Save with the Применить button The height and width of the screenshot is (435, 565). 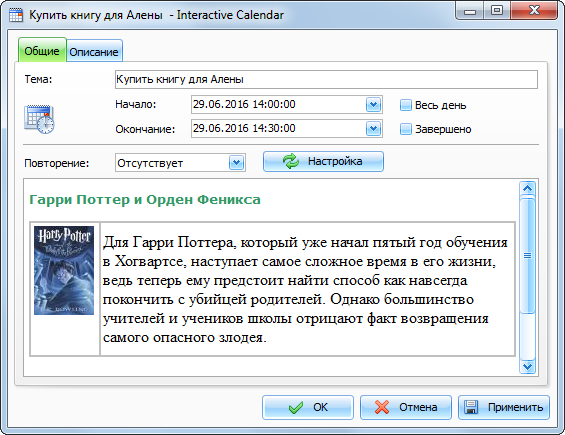pos(504,407)
